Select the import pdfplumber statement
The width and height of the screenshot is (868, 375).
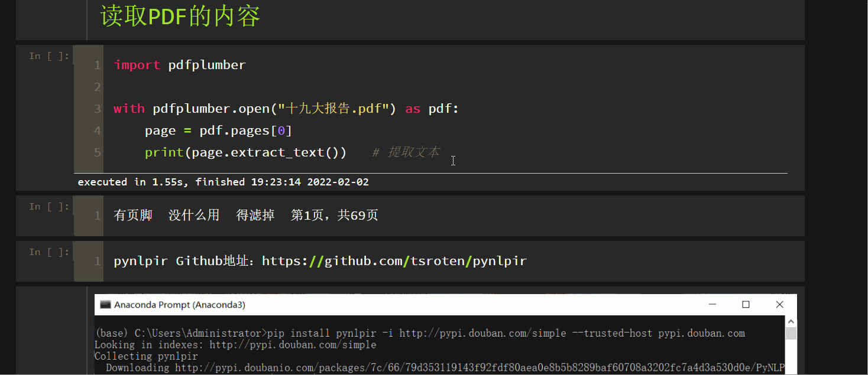[x=179, y=65]
